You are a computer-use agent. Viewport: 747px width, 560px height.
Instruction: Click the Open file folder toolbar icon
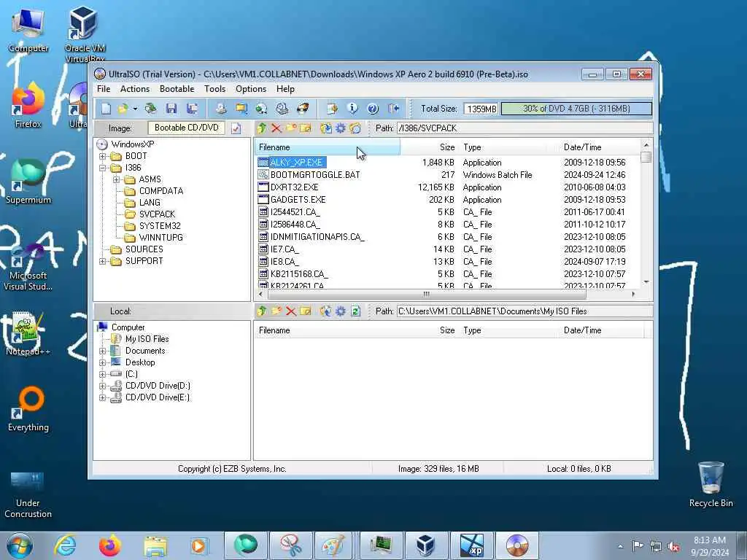pyautogui.click(x=123, y=109)
